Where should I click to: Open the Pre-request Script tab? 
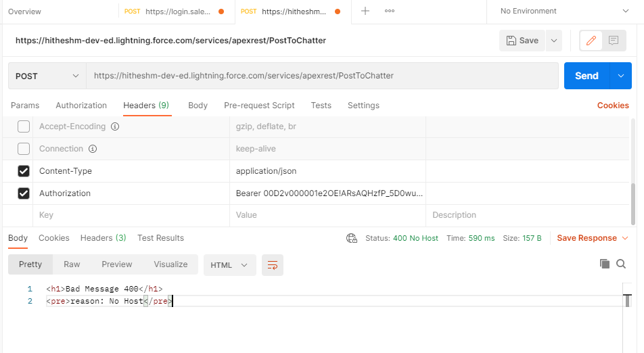259,105
